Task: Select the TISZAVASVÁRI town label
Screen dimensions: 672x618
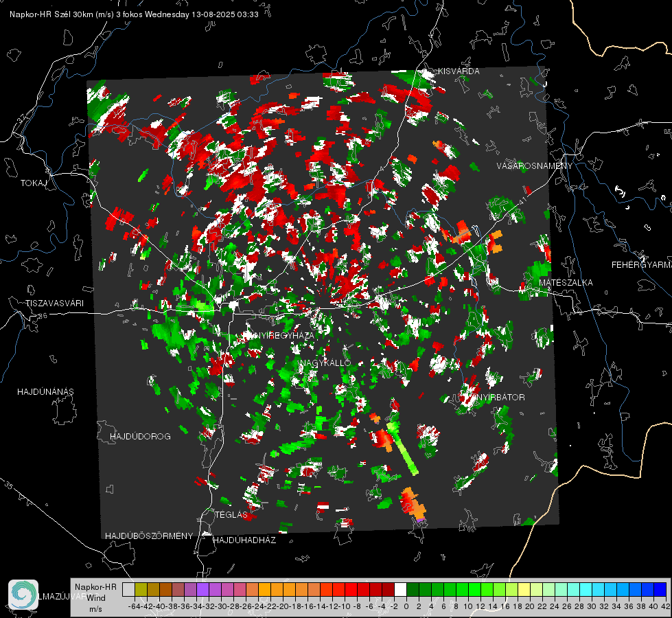Action: tap(54, 304)
